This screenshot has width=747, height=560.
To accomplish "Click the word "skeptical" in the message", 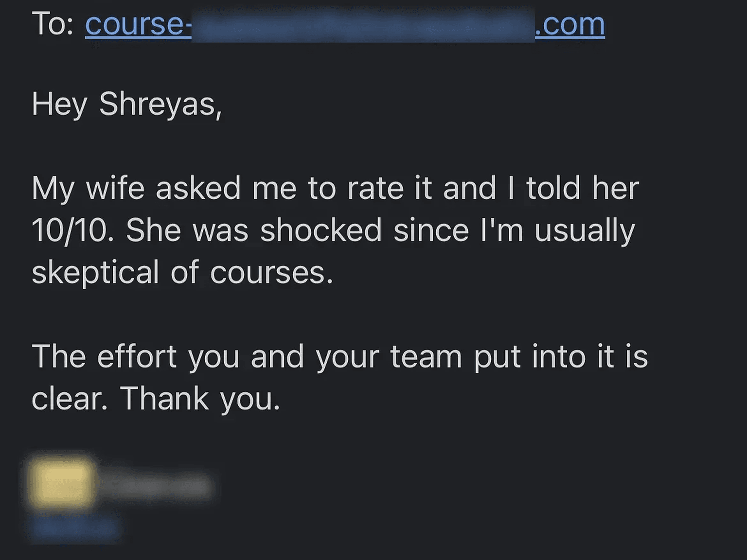I will [x=95, y=272].
